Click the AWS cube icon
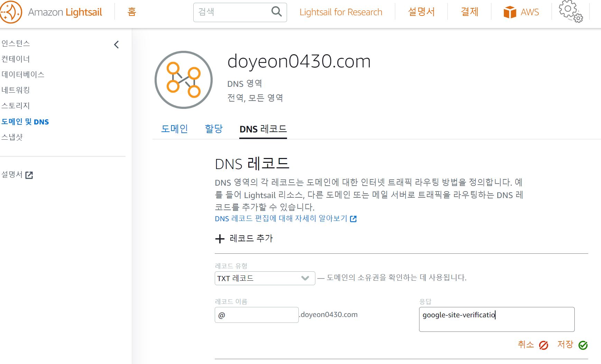The width and height of the screenshot is (601, 364). pyautogui.click(x=510, y=12)
